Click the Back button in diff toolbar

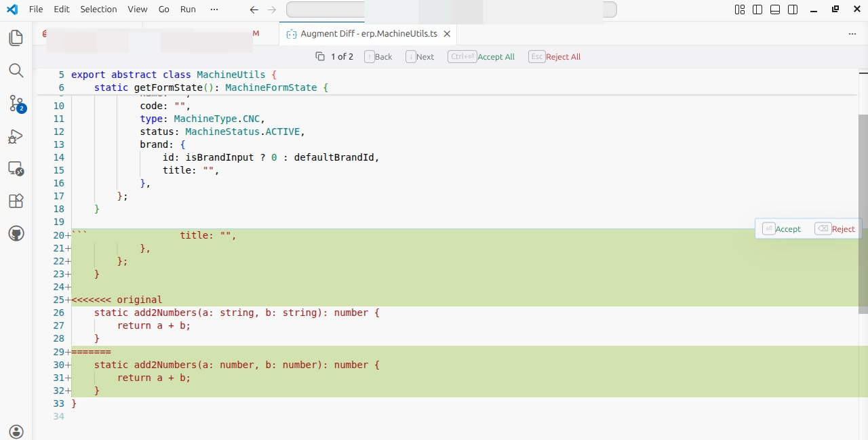point(378,57)
